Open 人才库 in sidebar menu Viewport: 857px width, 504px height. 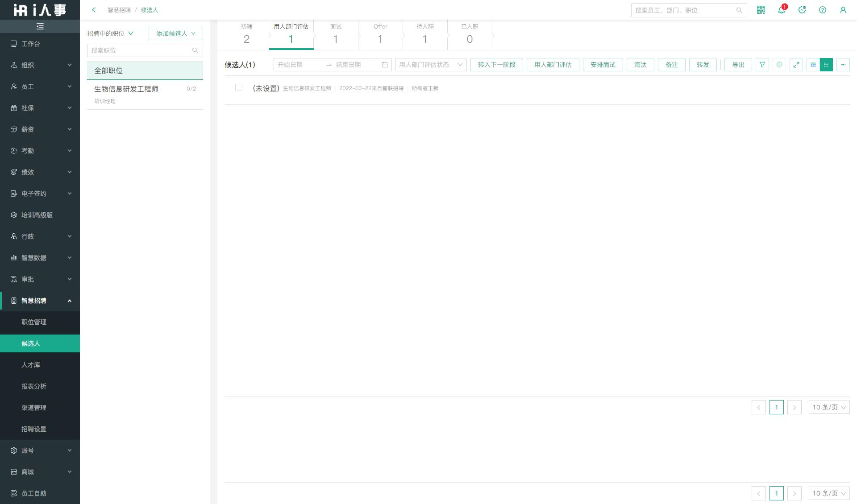[31, 365]
